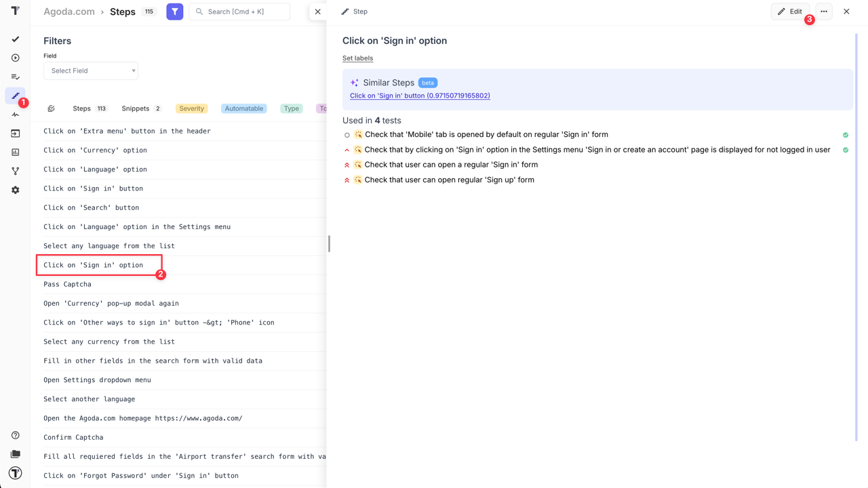This screenshot has height=488, width=868.
Task: Open the Runs play icon in sidebar
Action: click(15, 58)
